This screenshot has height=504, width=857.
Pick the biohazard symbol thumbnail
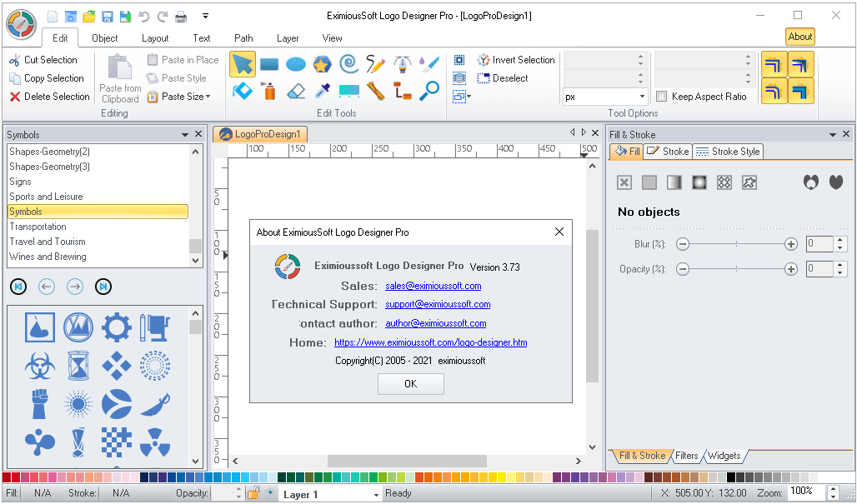point(40,366)
